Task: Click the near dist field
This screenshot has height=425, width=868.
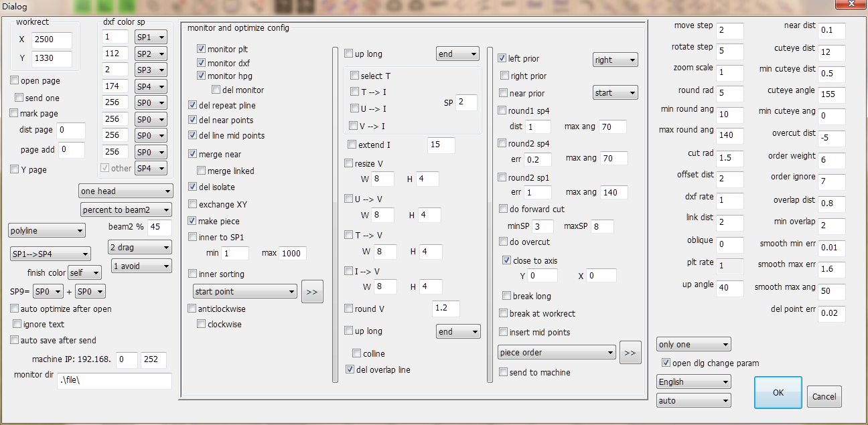Action: tap(831, 31)
